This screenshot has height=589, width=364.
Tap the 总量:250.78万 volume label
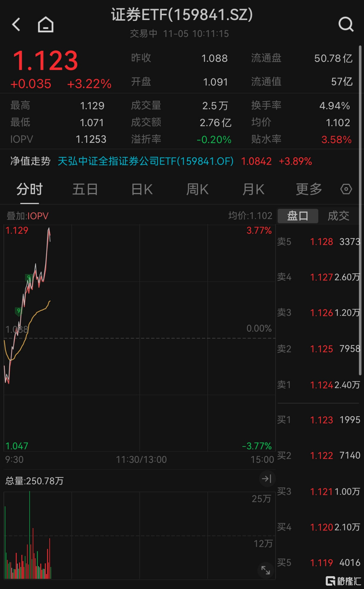tap(34, 481)
